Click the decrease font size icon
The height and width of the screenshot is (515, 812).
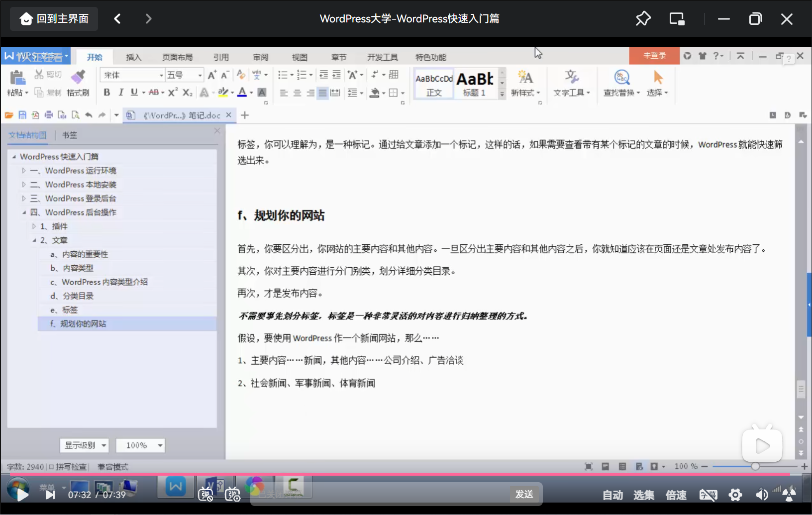224,75
